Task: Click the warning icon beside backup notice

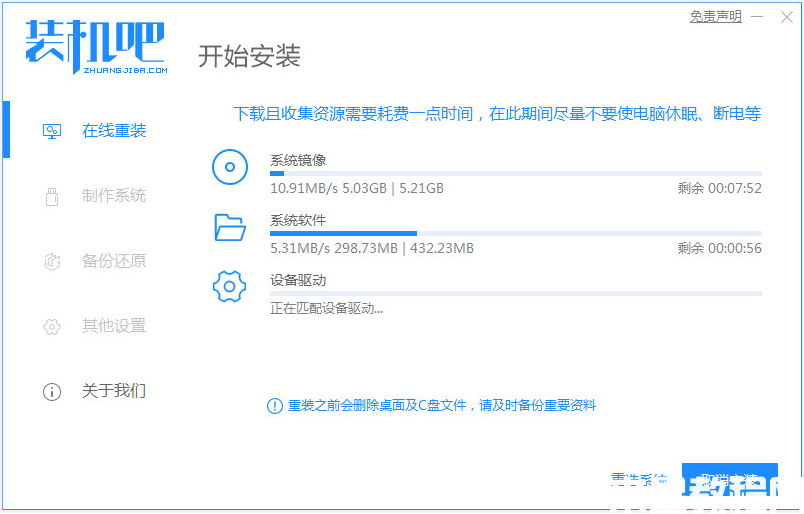Action: (275, 406)
